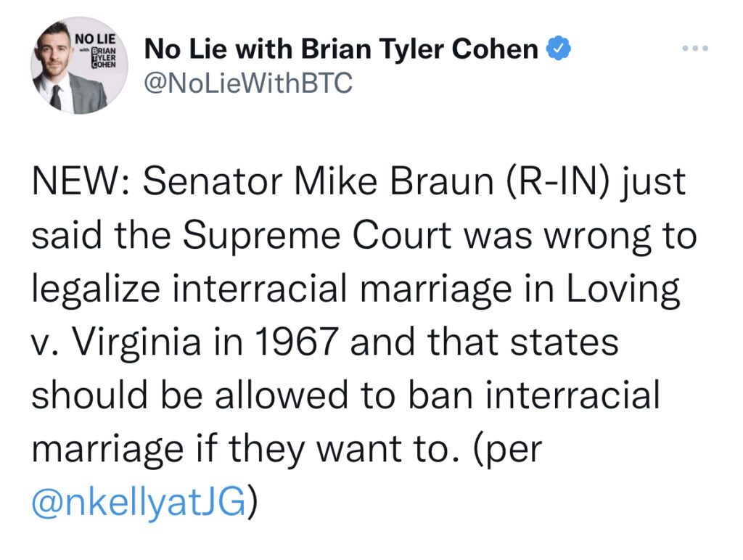Click the word Virginia in the tweet
This screenshot has width=743, height=560.
coord(137,343)
